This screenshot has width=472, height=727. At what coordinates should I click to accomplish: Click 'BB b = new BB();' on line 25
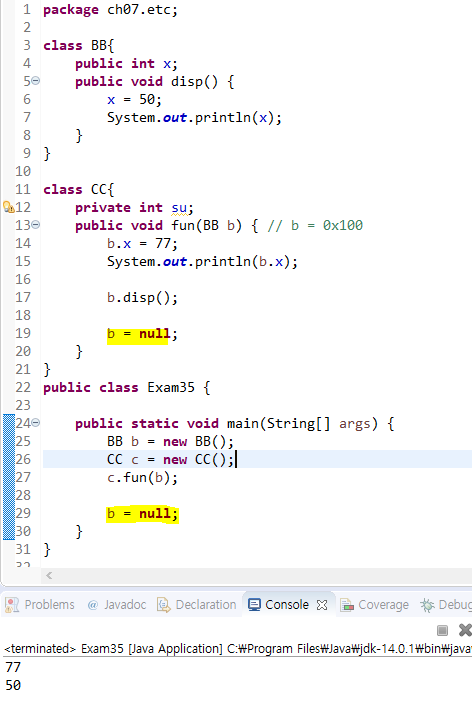pos(170,441)
